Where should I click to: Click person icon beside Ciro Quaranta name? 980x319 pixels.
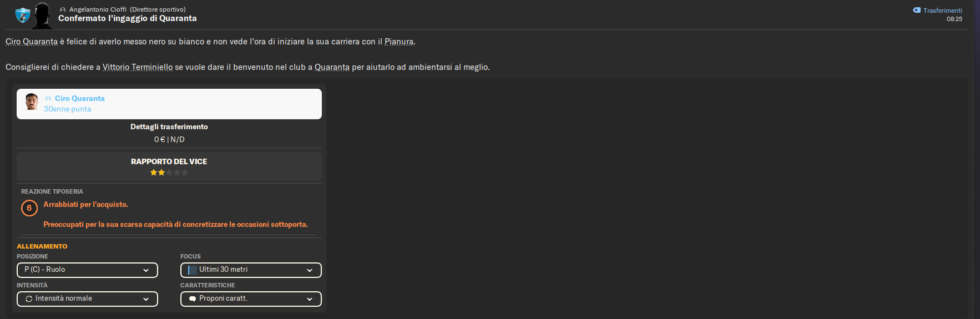pos(48,99)
